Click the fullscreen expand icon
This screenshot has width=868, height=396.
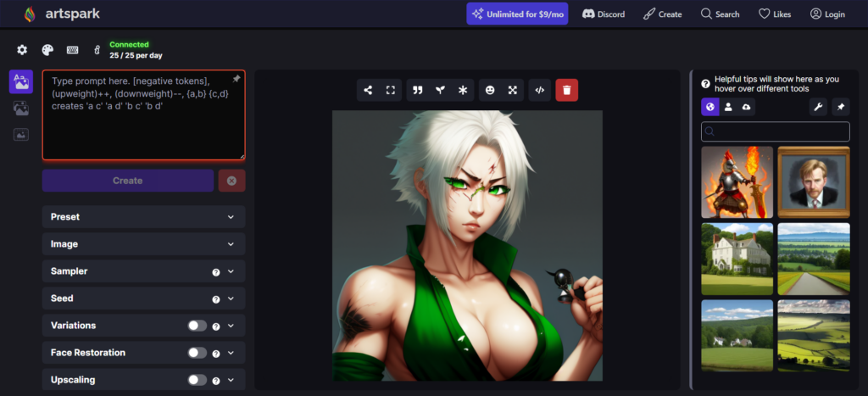tap(391, 90)
